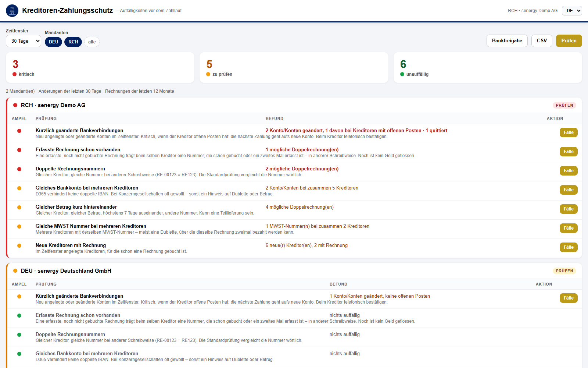The width and height of the screenshot is (588, 368).
Task: Click the RCH · senergy Demo AG section header
Action: click(295, 105)
